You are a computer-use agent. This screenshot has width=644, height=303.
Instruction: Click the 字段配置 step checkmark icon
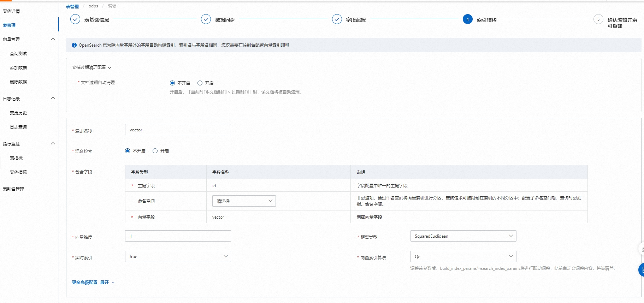pyautogui.click(x=337, y=19)
